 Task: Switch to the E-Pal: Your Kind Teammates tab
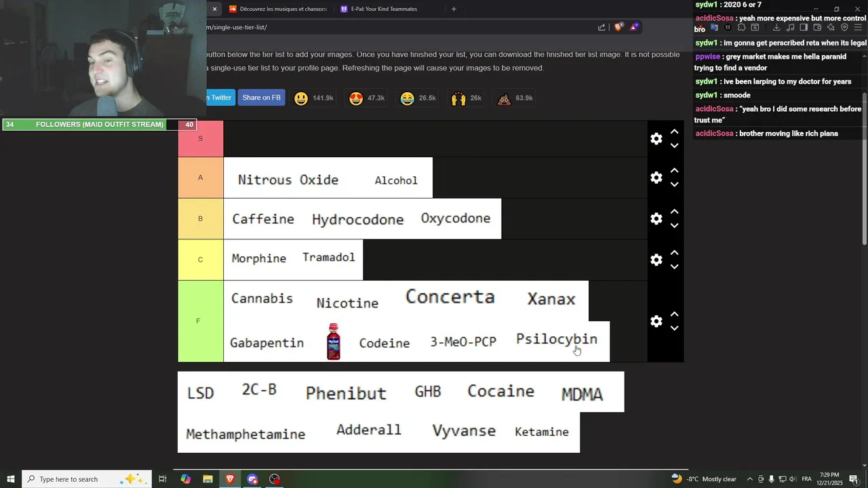(x=384, y=9)
